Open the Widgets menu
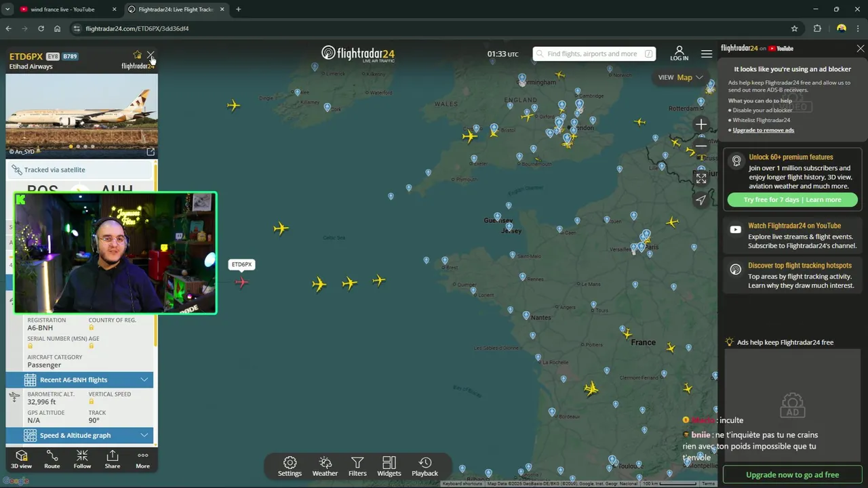The image size is (868, 488). (389, 466)
